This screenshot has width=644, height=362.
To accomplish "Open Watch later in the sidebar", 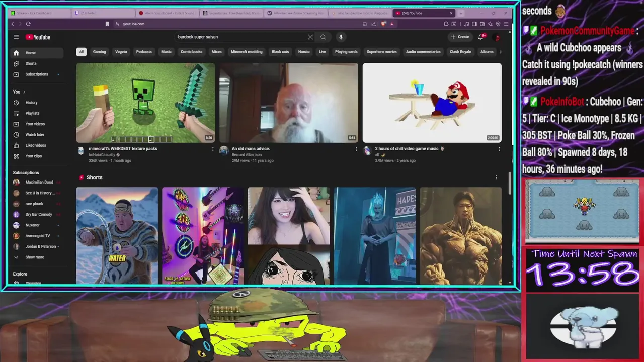I will 38,135.
